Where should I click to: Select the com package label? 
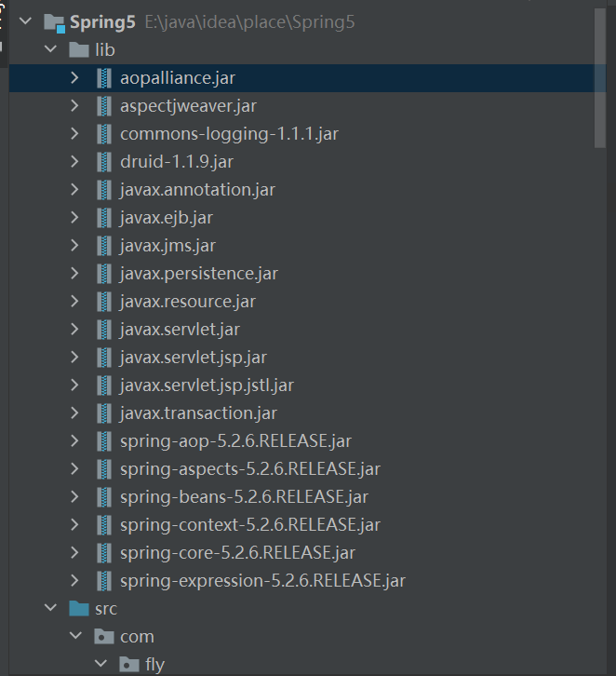tap(137, 637)
